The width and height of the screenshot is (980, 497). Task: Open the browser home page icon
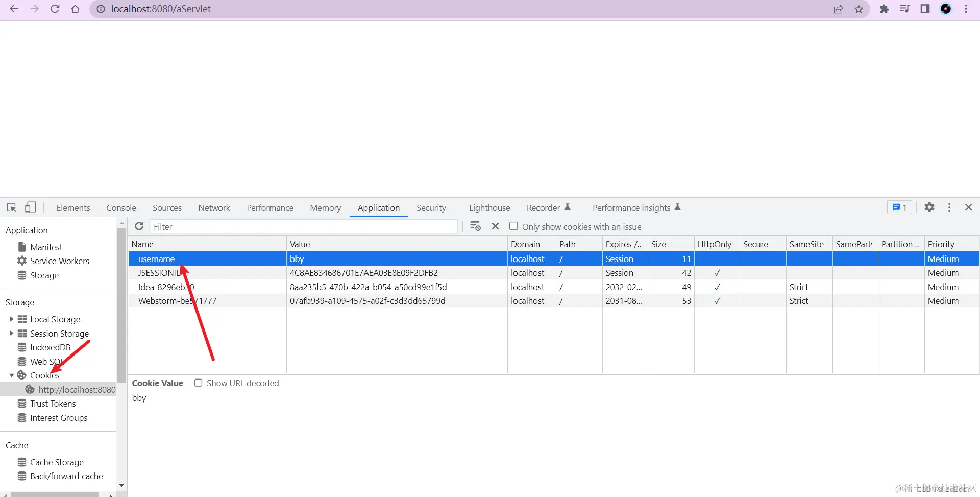click(x=76, y=9)
